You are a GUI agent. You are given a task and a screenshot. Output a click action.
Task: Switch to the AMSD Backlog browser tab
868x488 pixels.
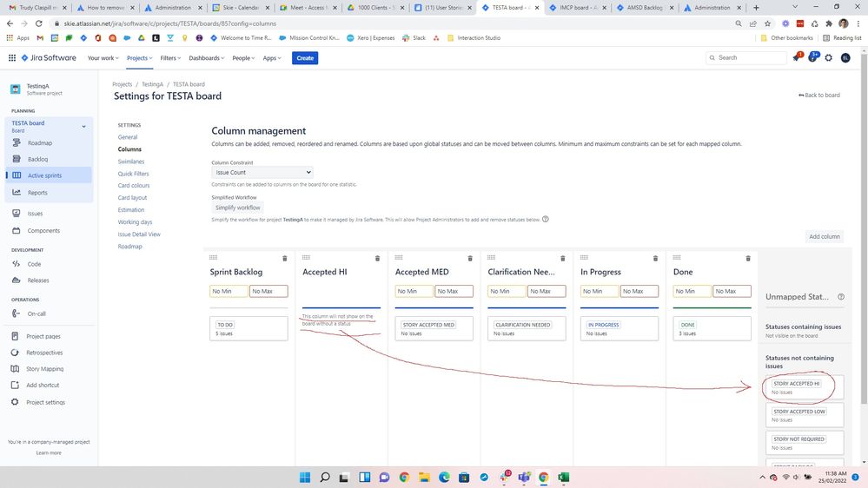pyautogui.click(x=645, y=8)
